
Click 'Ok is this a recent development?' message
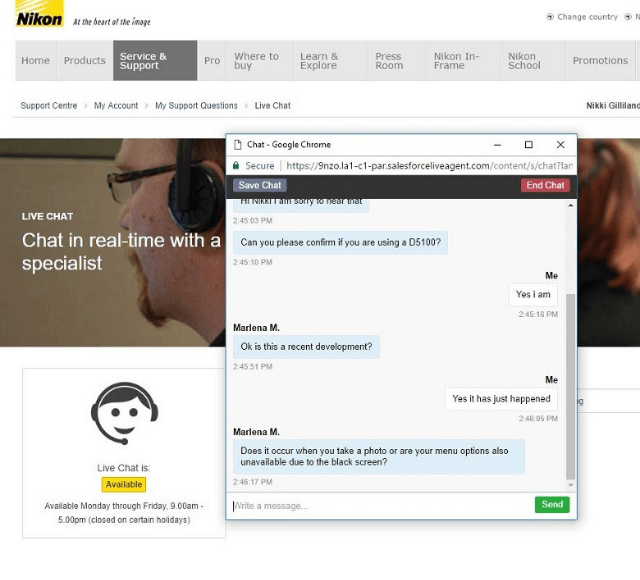[x=306, y=347]
